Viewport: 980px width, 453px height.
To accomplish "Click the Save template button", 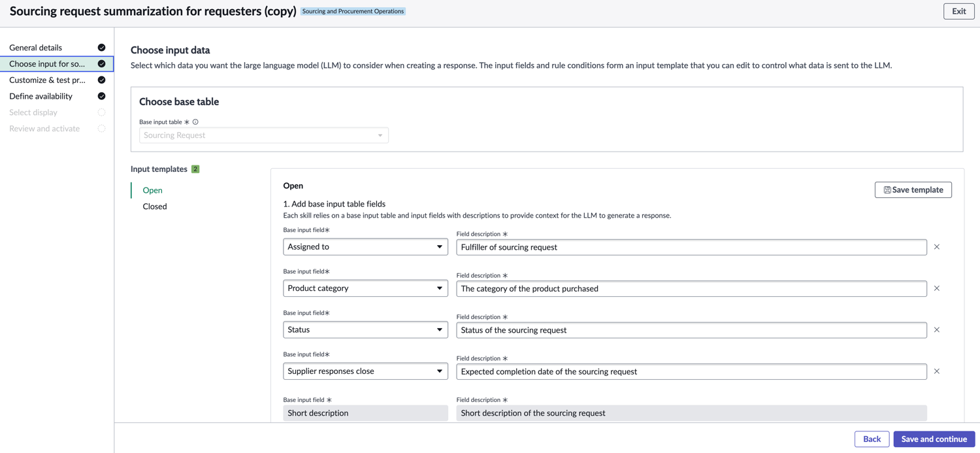I will [x=913, y=190].
